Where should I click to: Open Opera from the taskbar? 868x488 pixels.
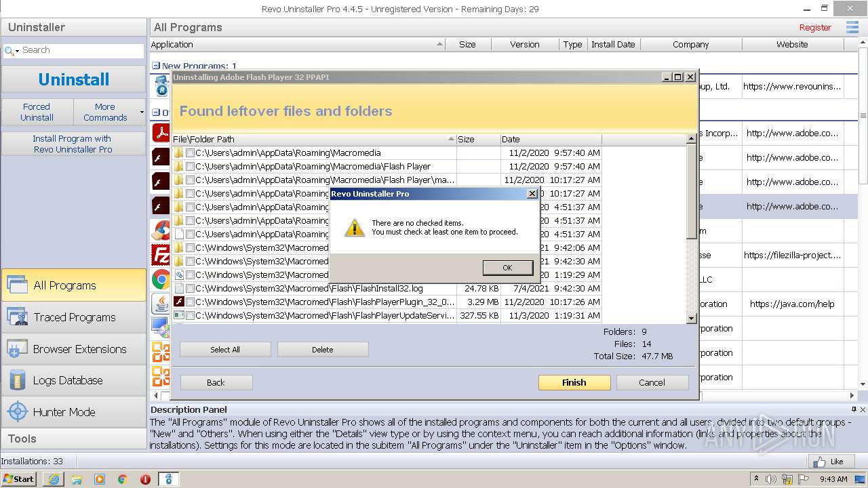click(145, 479)
